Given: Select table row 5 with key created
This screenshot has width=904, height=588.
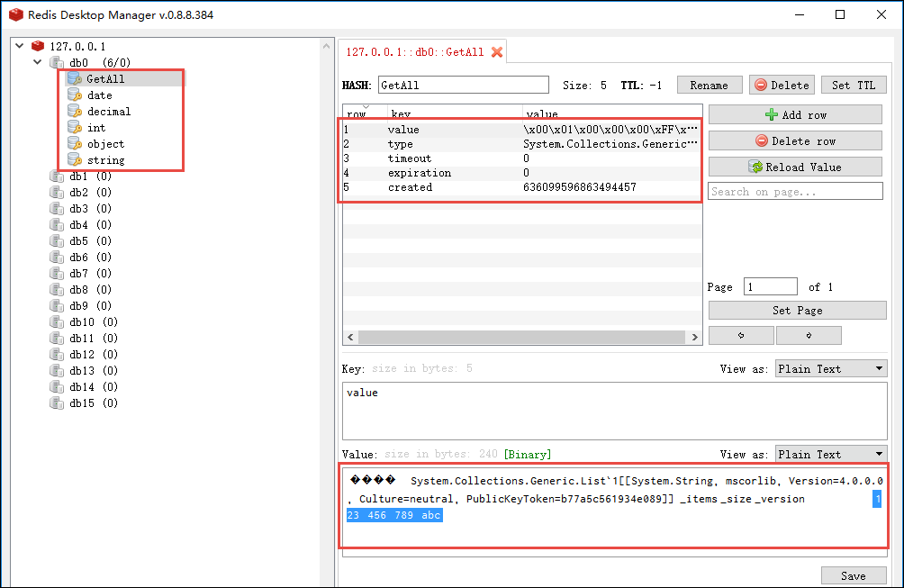Looking at the screenshot, I should 521,187.
